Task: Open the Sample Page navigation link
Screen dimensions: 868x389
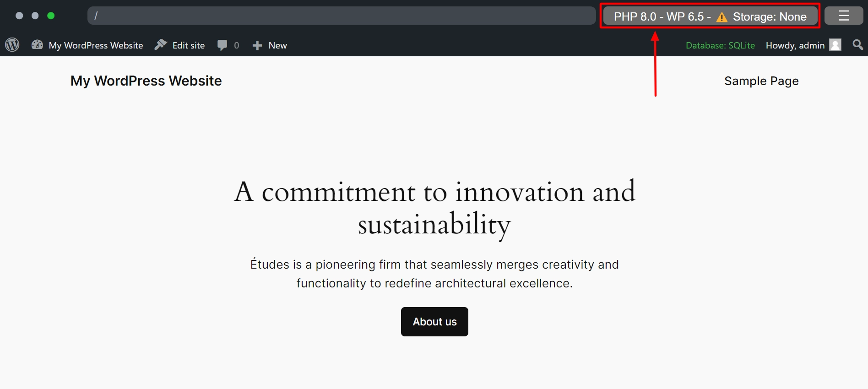Action: (761, 81)
